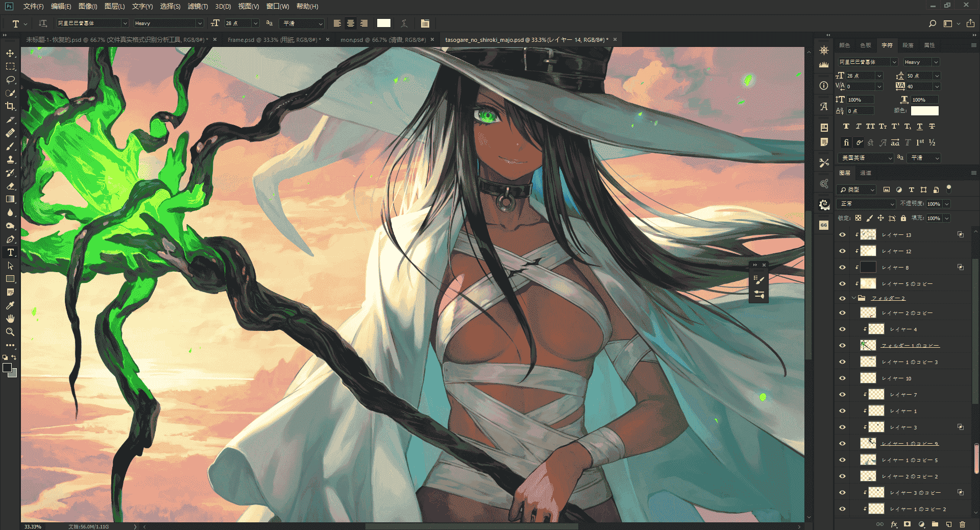980x530 pixels.
Task: Select the Brush tool
Action: (x=10, y=146)
